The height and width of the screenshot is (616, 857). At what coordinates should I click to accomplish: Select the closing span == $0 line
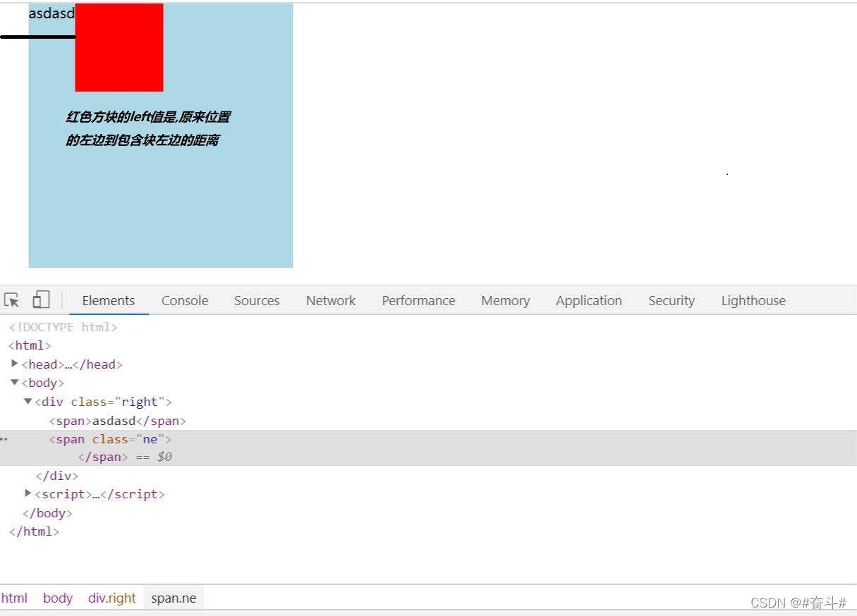(125, 457)
